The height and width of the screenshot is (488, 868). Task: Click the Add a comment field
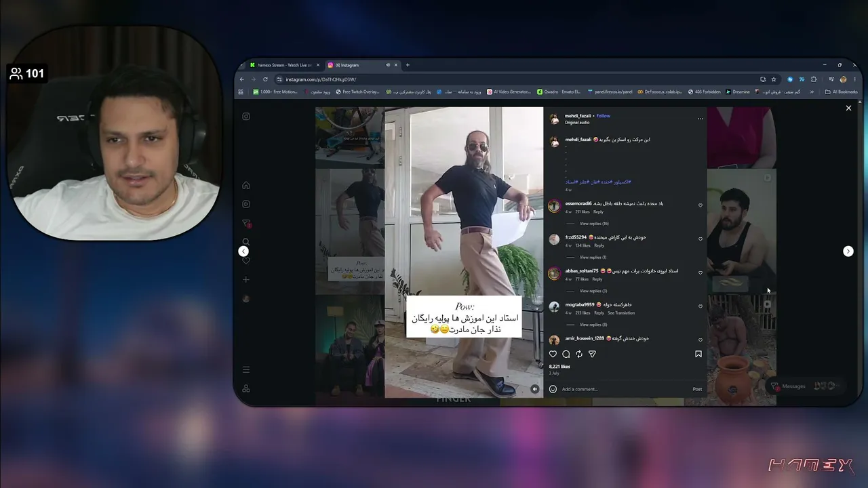tap(624, 389)
